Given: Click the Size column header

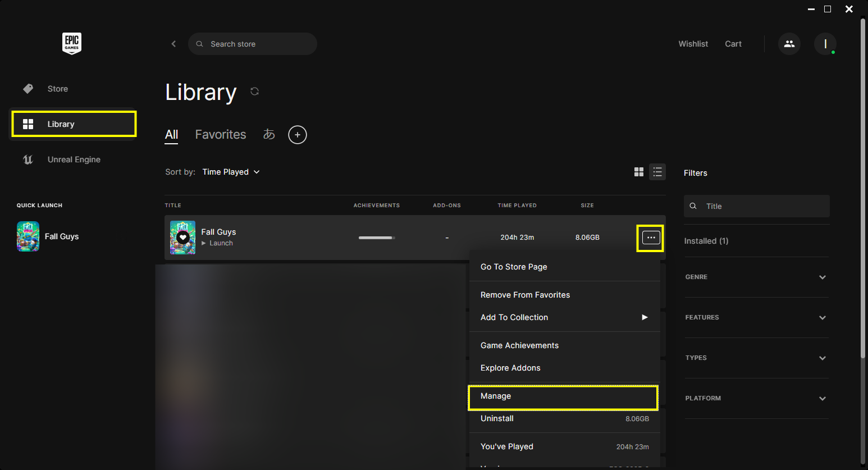Looking at the screenshot, I should (587, 206).
